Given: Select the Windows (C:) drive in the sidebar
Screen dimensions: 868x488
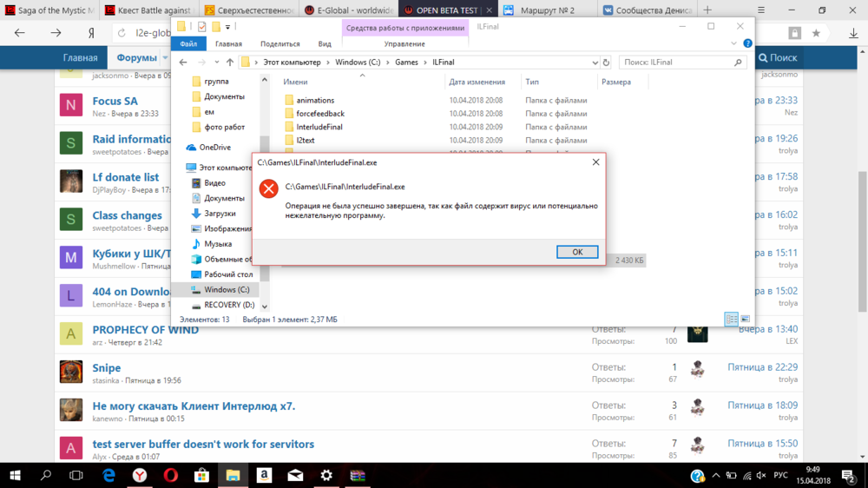Looking at the screenshot, I should tap(226, 289).
